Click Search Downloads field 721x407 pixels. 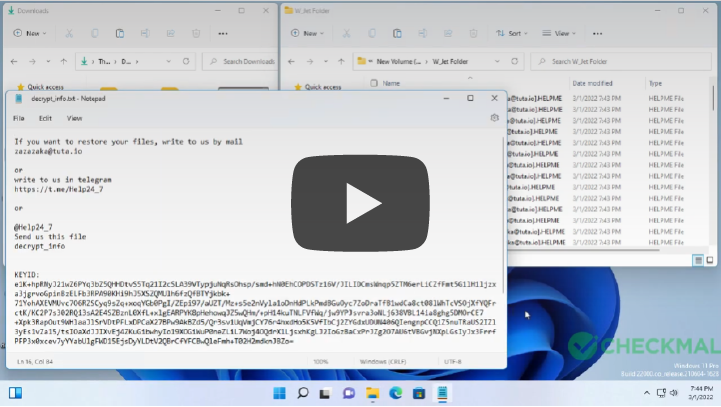click(x=240, y=61)
